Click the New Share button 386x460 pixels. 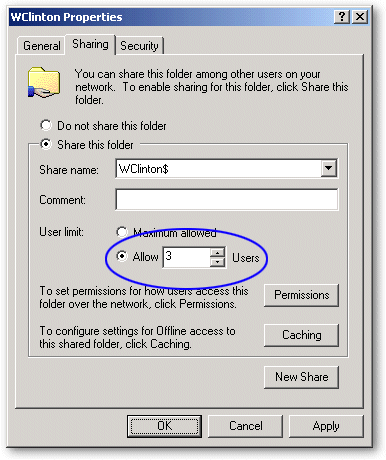[301, 377]
